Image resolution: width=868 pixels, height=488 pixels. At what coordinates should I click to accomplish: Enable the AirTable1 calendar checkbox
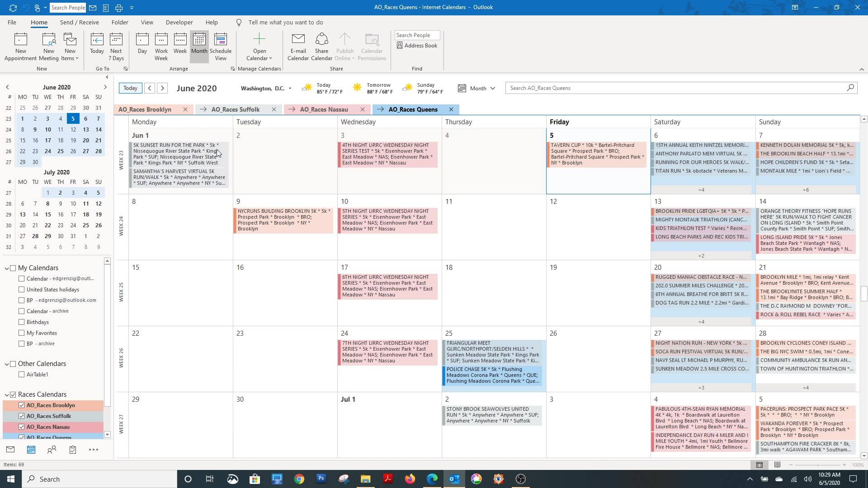[x=21, y=375]
